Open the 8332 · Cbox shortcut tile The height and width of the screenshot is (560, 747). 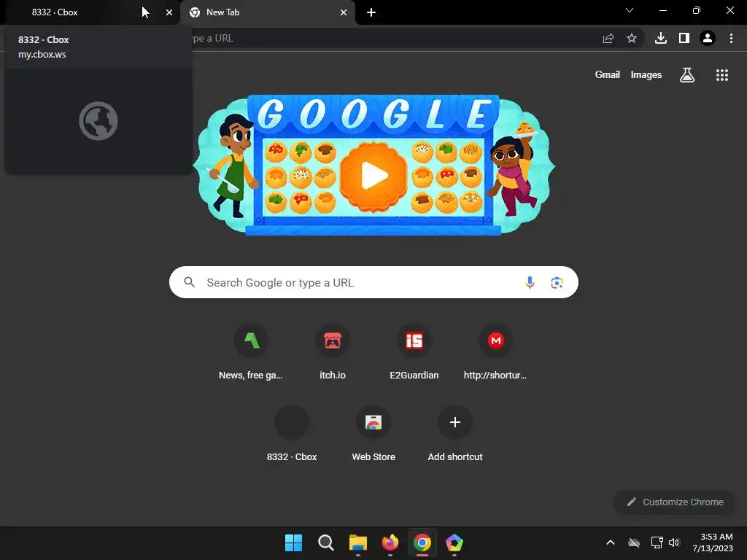[x=292, y=435]
